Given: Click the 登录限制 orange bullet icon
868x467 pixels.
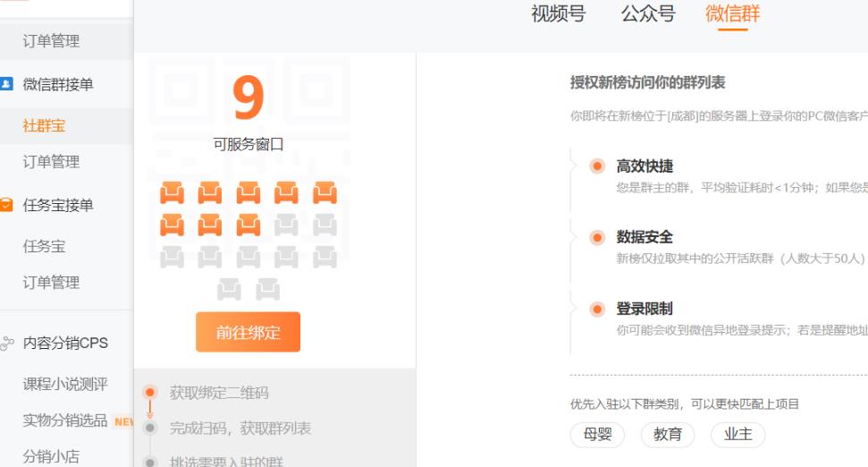Looking at the screenshot, I should pyautogui.click(x=597, y=309).
